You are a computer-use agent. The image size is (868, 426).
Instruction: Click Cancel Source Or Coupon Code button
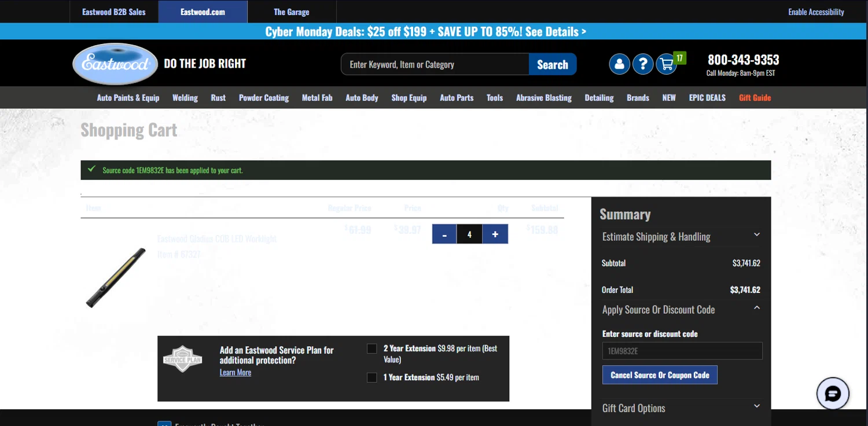pyautogui.click(x=660, y=375)
